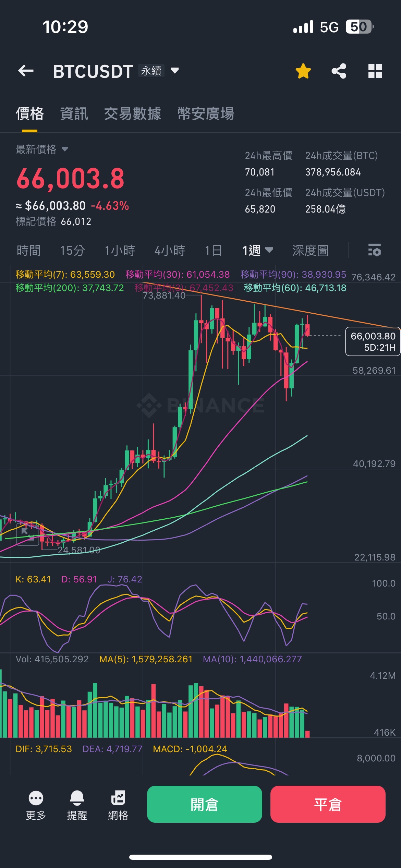The height and width of the screenshot is (868, 401).
Task: Tap the 5G signal indicator
Action: (329, 27)
